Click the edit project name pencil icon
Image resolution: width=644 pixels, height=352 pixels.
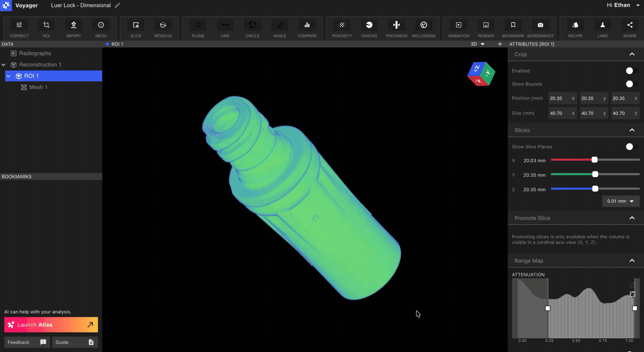click(118, 5)
